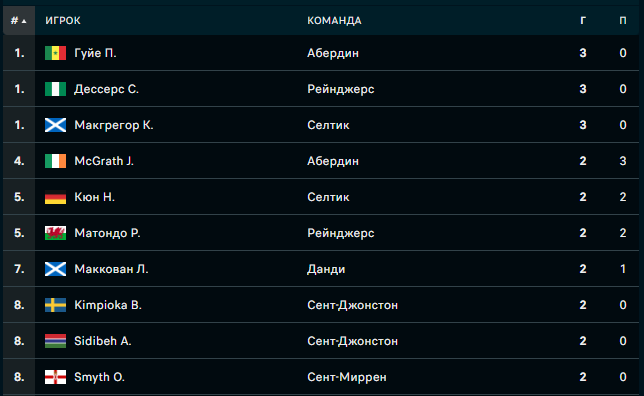Sort table by Г goals column
Image resolution: width=644 pixels, height=396 pixels.
tap(583, 21)
